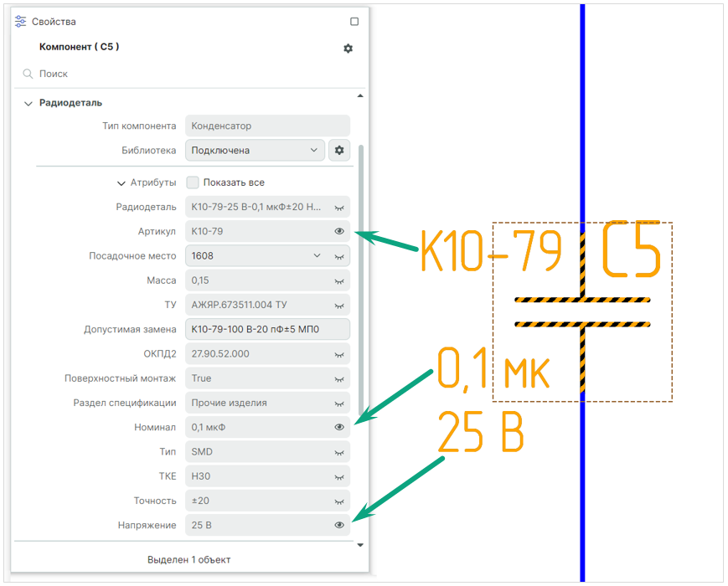728x586 pixels.
Task: Show the Масса attribute on schematic
Action: coord(339,281)
